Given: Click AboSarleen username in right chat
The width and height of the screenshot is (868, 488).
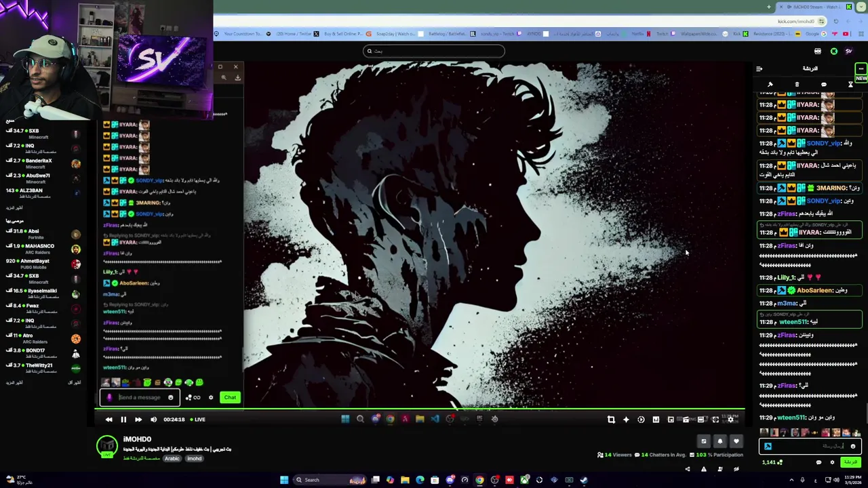Looking at the screenshot, I should (x=814, y=290).
